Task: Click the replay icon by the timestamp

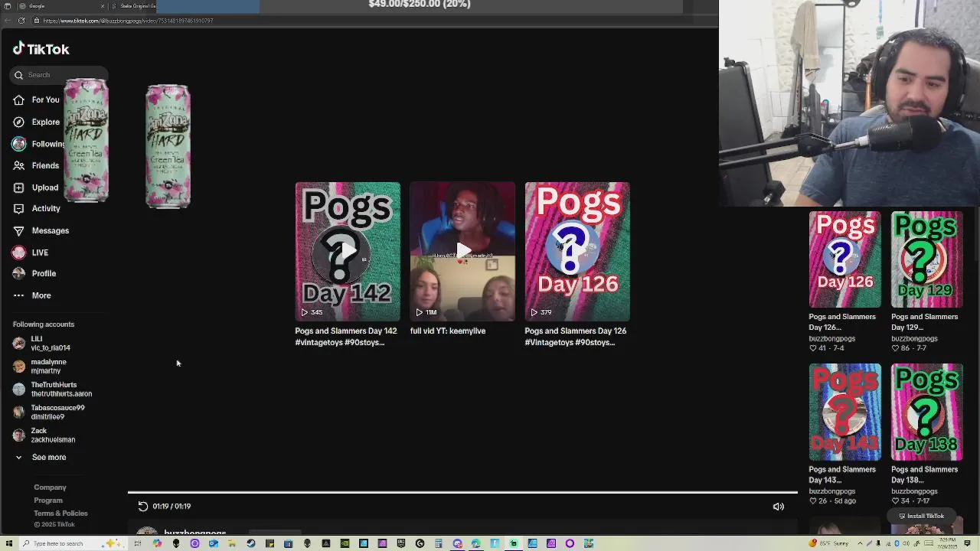Action: [x=142, y=506]
